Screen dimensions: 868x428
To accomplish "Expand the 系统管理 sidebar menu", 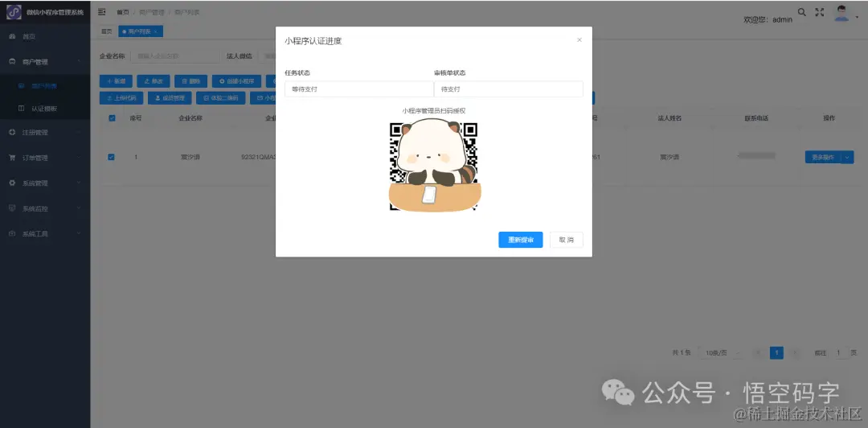I will [x=45, y=183].
